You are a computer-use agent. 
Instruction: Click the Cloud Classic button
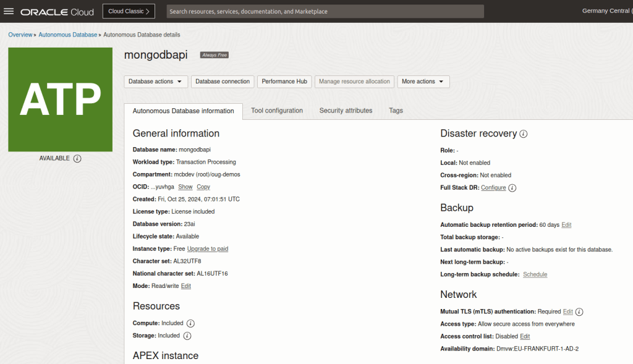click(129, 11)
